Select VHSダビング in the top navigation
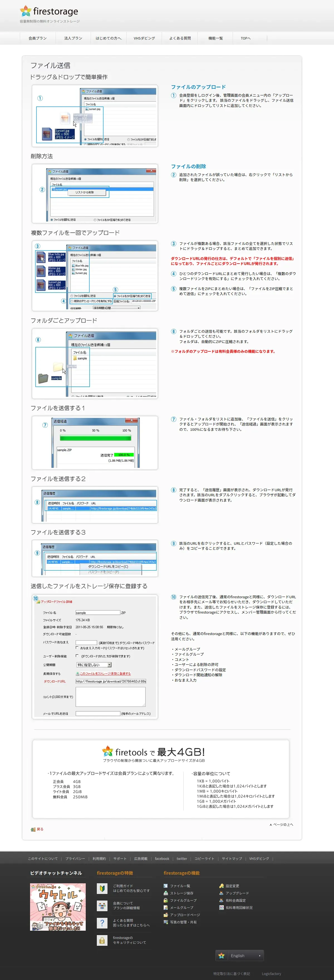334x980 pixels. [144, 38]
